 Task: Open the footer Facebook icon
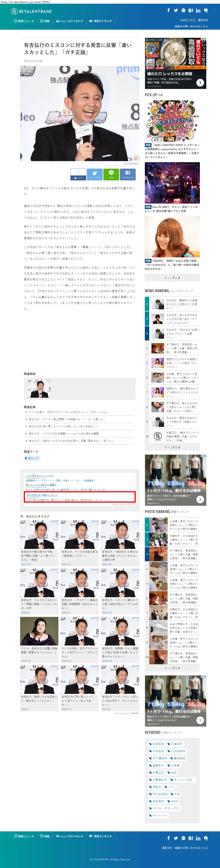[168, 838]
